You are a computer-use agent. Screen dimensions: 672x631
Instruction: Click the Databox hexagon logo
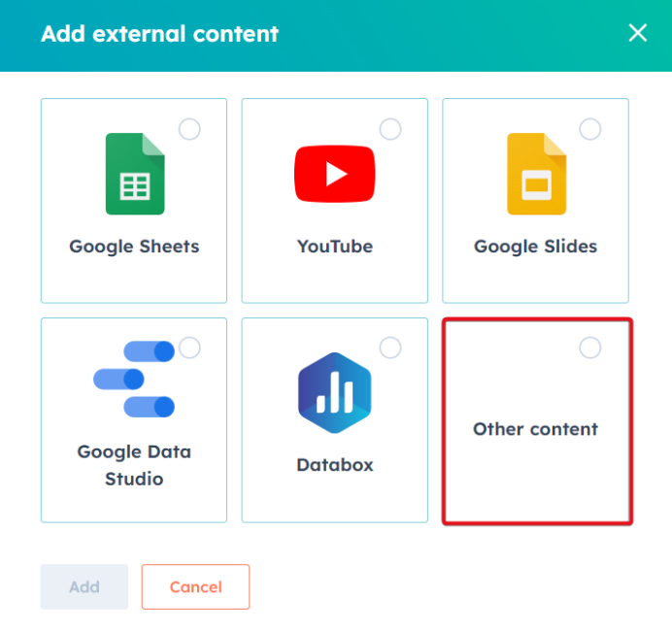point(335,392)
